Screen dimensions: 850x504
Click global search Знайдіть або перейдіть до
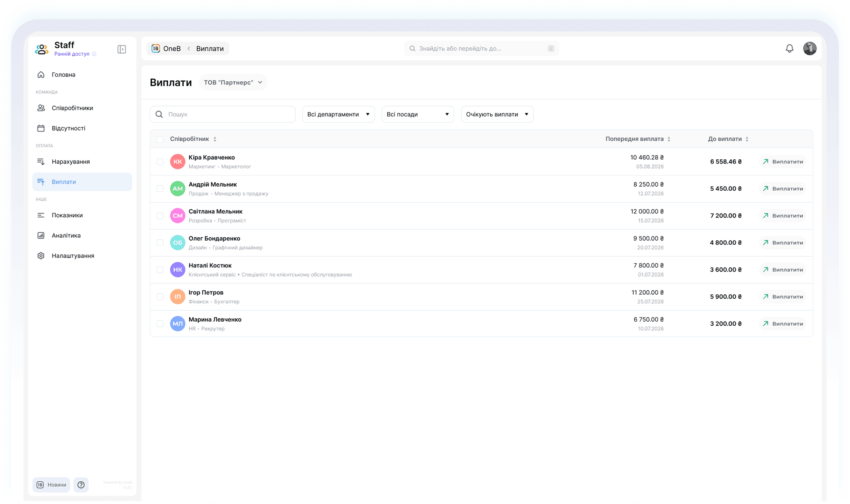click(x=481, y=48)
